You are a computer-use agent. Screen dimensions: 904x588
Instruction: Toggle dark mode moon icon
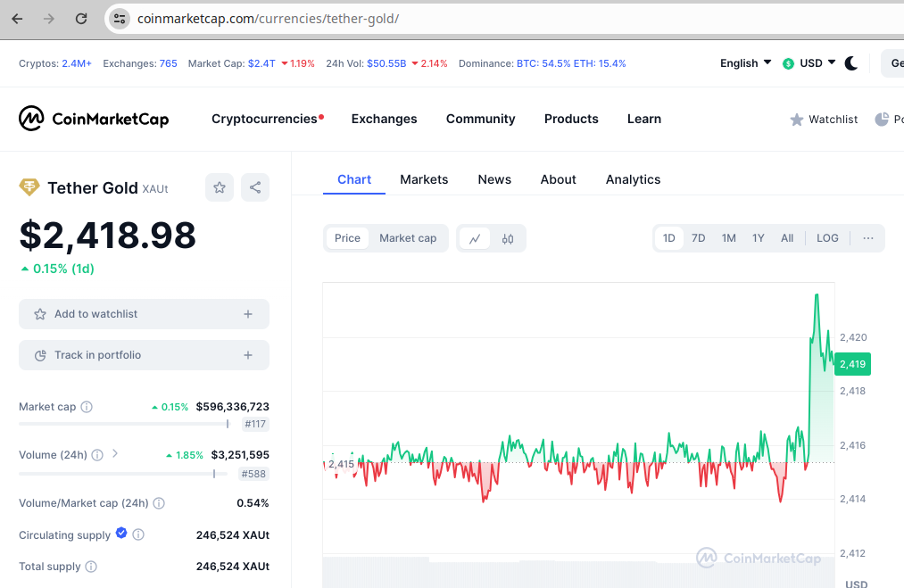pyautogui.click(x=851, y=63)
